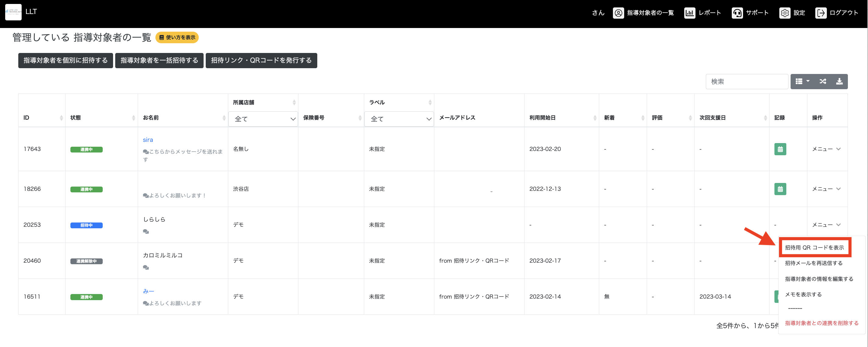Open the サポート page
The width and height of the screenshot is (868, 347).
pos(750,13)
